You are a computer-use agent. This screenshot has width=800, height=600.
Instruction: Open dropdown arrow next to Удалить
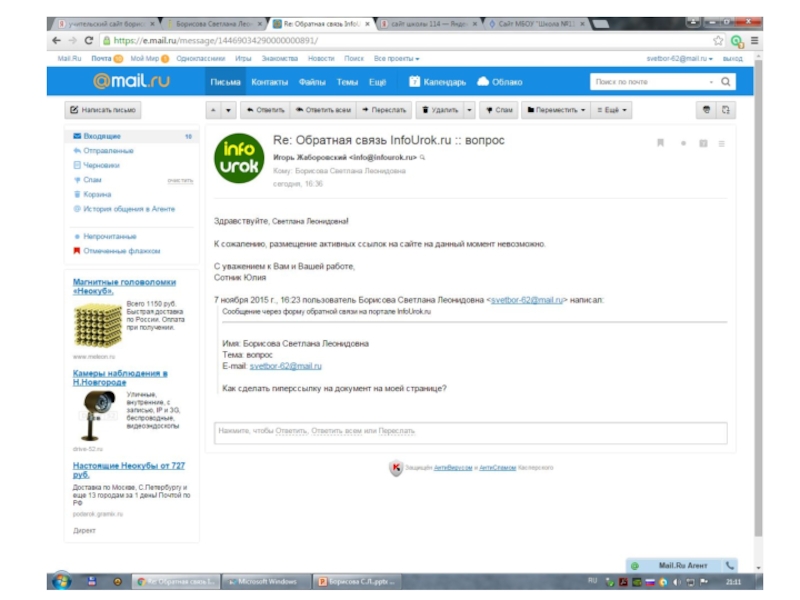click(469, 110)
